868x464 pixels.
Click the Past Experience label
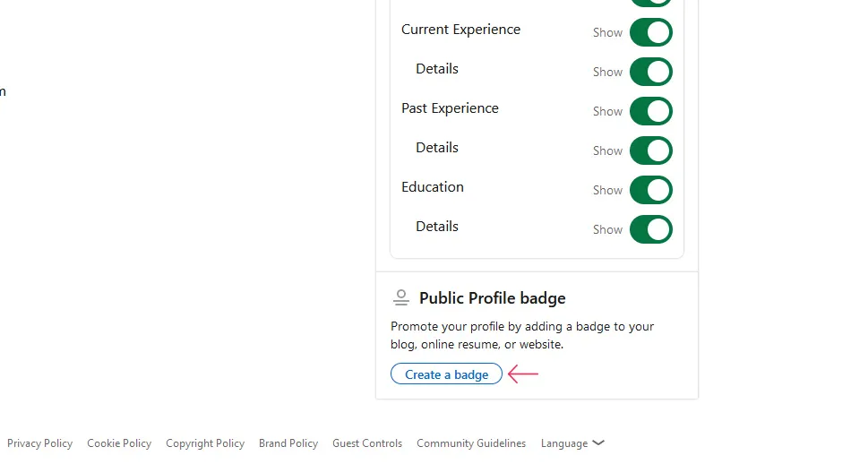pyautogui.click(x=450, y=108)
